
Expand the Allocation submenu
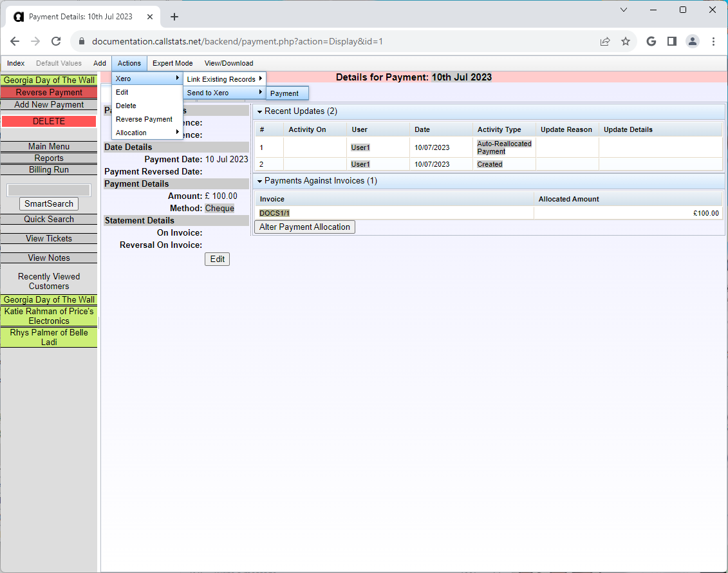pos(147,133)
